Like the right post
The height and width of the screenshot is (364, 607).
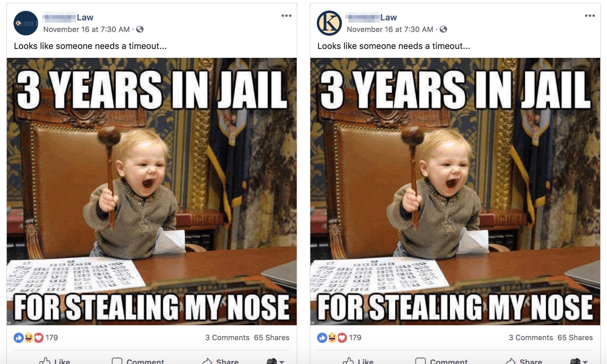pos(358,361)
